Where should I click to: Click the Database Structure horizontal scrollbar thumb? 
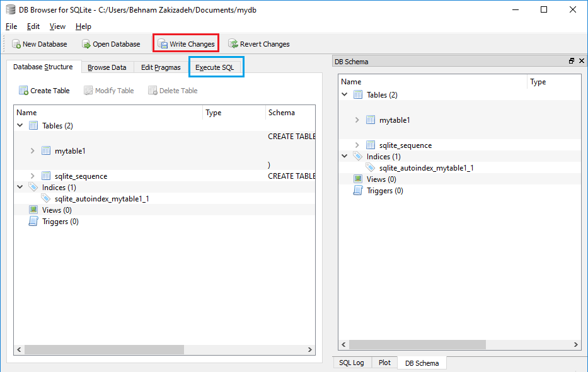[104, 349]
